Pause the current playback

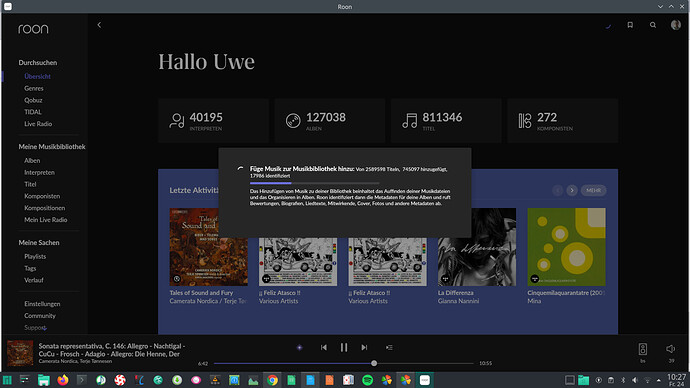344,348
